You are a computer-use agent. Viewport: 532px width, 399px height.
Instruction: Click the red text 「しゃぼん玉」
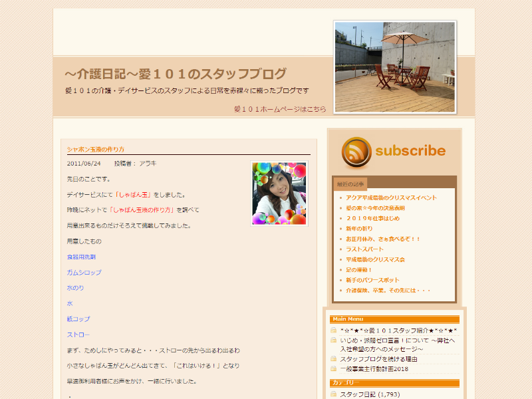coord(133,195)
